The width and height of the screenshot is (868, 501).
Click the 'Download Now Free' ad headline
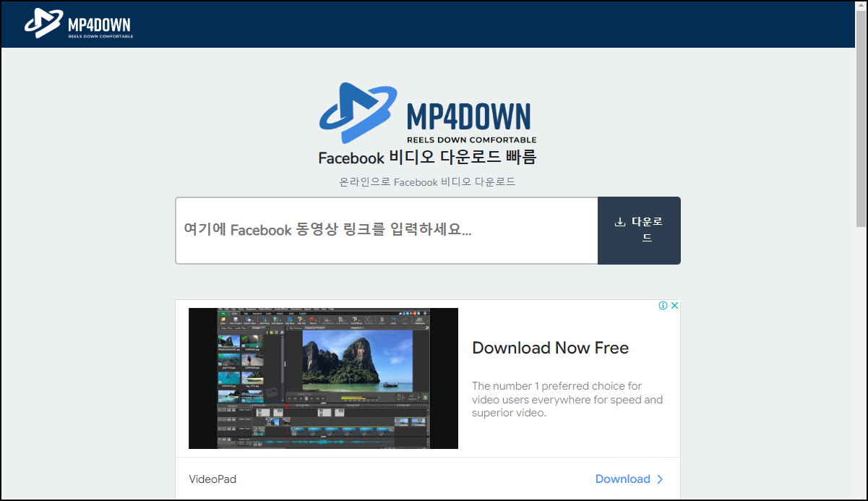(550, 348)
